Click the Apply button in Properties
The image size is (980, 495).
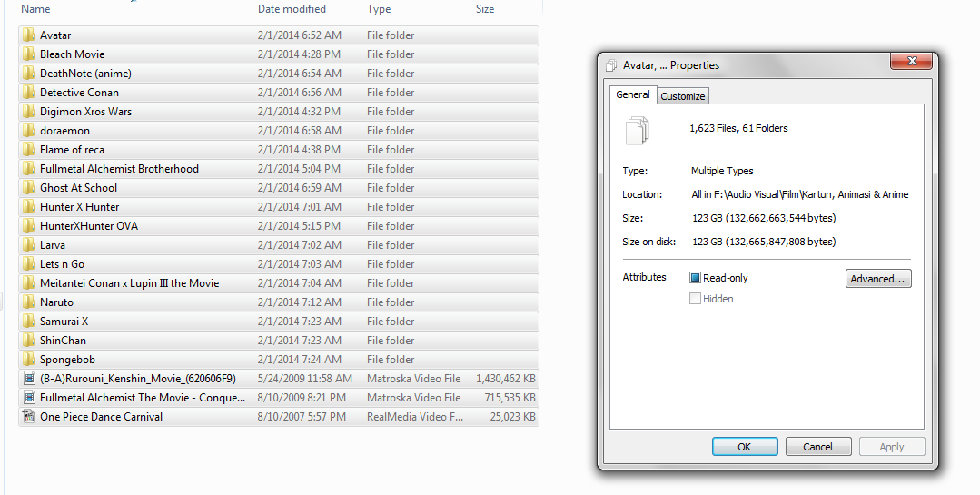pos(891,447)
